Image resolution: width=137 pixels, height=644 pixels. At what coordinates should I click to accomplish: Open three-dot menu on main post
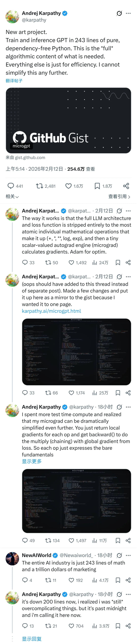coord(128,13)
